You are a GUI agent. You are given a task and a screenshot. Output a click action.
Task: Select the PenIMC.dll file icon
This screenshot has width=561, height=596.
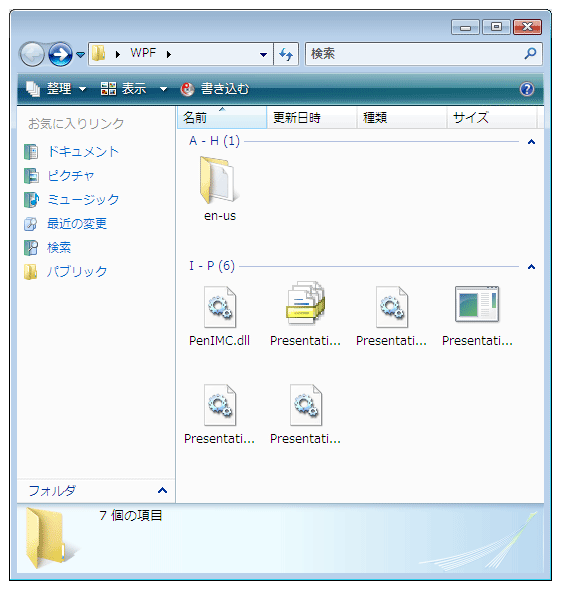[220, 307]
